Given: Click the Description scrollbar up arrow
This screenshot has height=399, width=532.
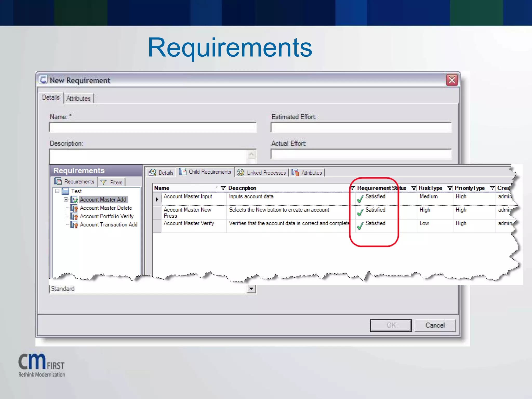Looking at the screenshot, I should (251, 155).
